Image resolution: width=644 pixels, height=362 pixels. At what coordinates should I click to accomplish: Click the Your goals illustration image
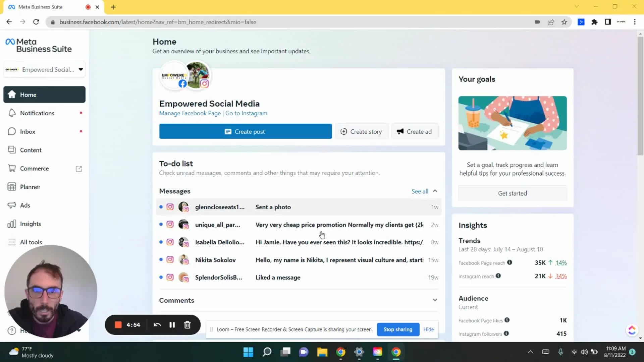point(513,123)
